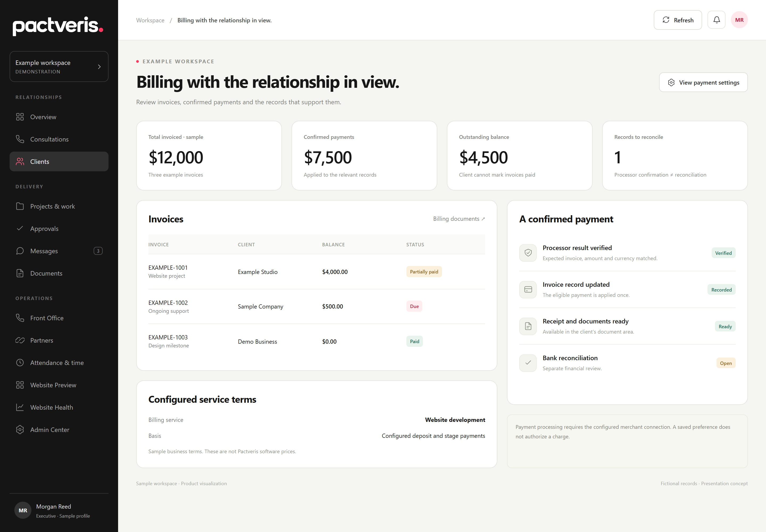766x532 pixels.
Task: Click the Overview grid icon in sidebar
Action: [x=20, y=117]
